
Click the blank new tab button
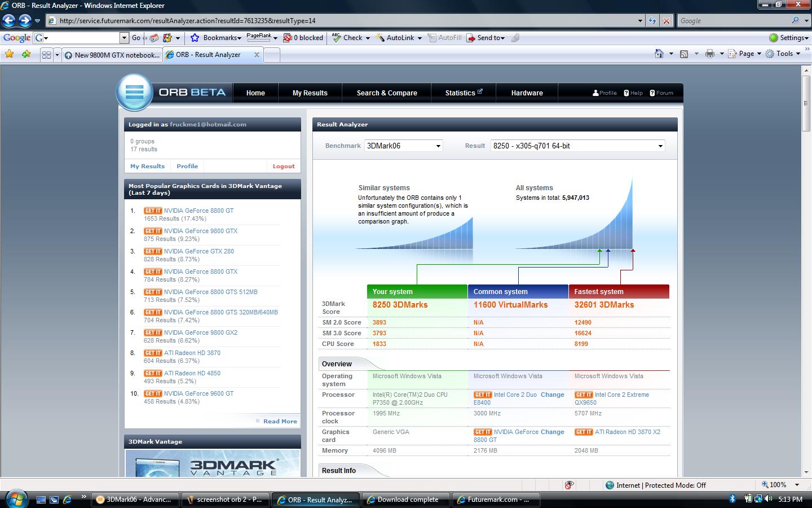pyautogui.click(x=272, y=55)
